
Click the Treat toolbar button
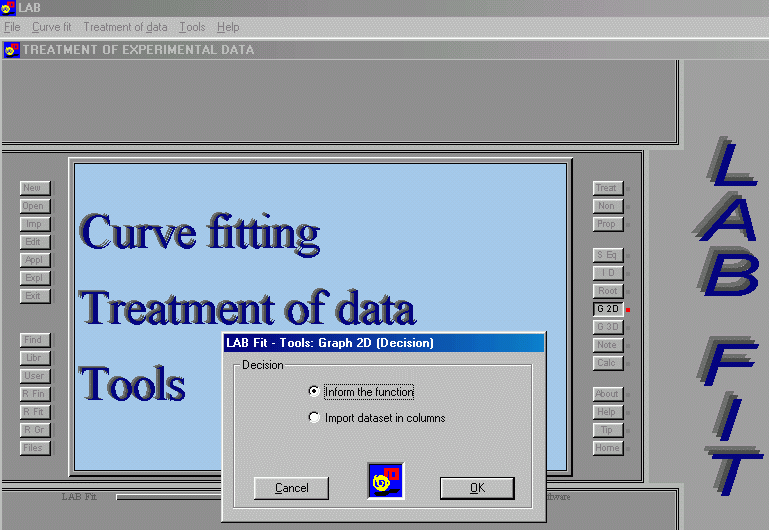tap(608, 188)
